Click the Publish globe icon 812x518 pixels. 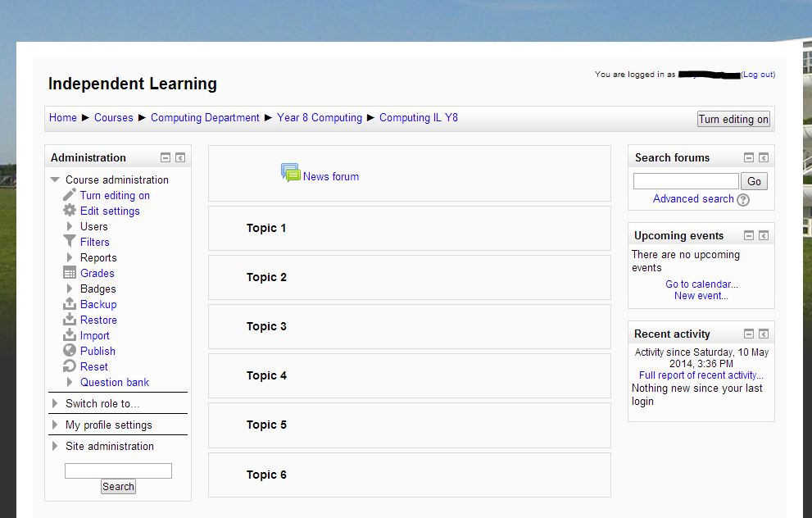pyautogui.click(x=70, y=351)
